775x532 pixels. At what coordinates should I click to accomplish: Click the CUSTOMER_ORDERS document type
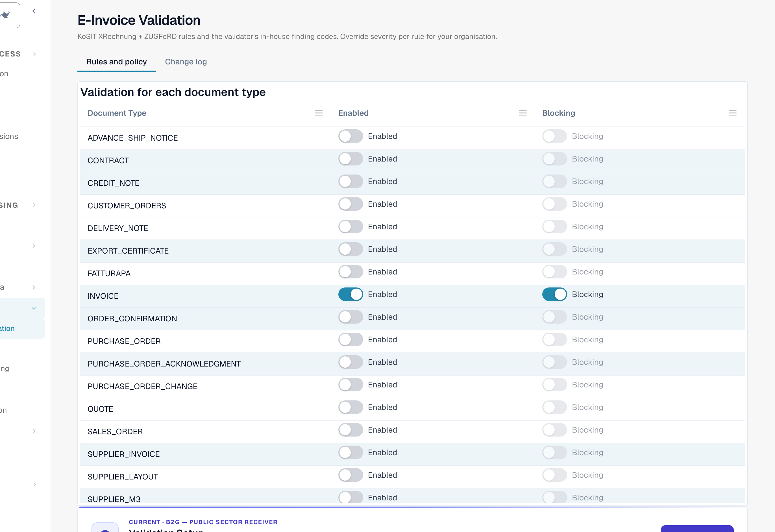pyautogui.click(x=127, y=206)
